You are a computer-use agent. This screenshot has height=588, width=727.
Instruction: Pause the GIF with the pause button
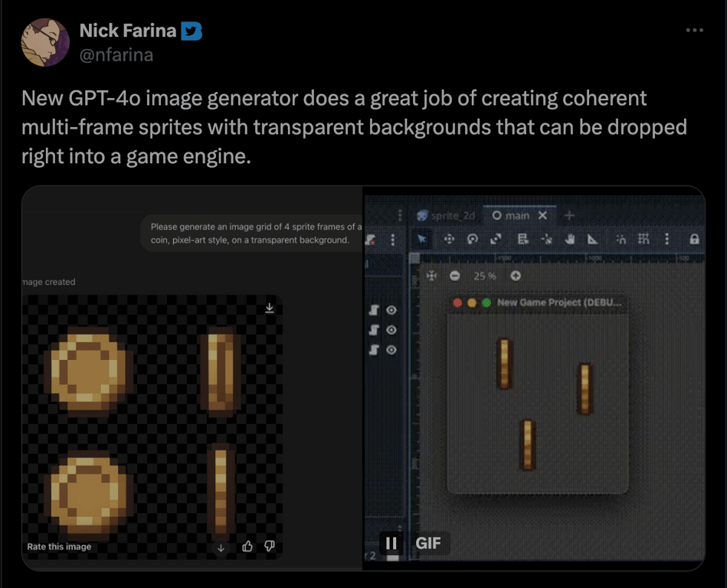pos(391,543)
